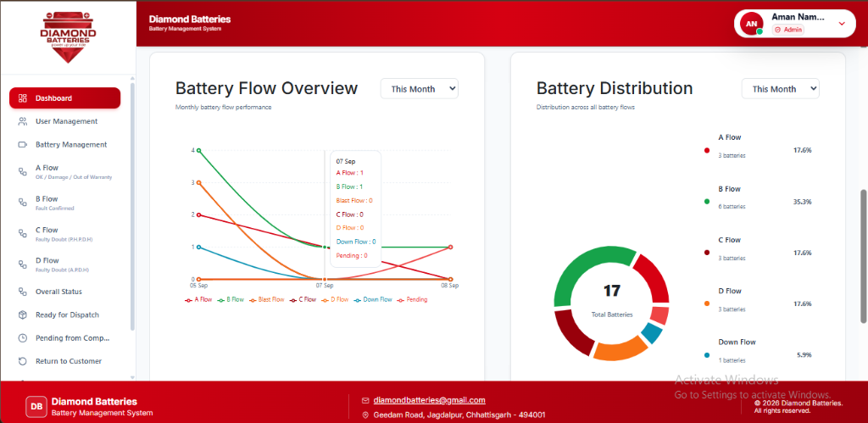Click the DB footer logo badge
The width and height of the screenshot is (868, 423).
click(36, 407)
